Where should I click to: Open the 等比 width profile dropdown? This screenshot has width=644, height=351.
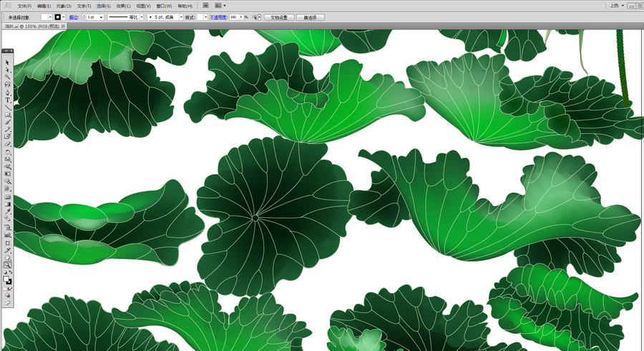pyautogui.click(x=142, y=17)
